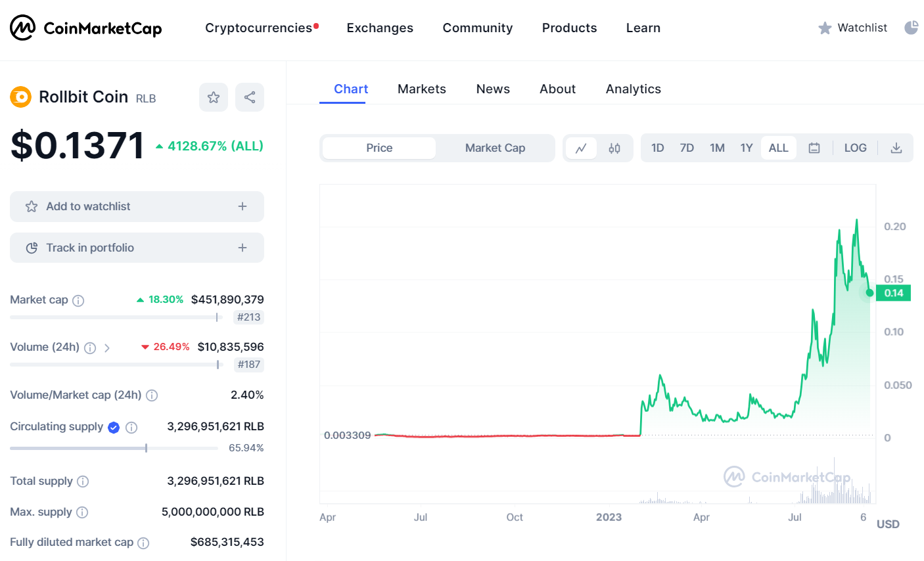The image size is (924, 561).
Task: Click the Market cap rank progress bar
Action: pos(116,317)
